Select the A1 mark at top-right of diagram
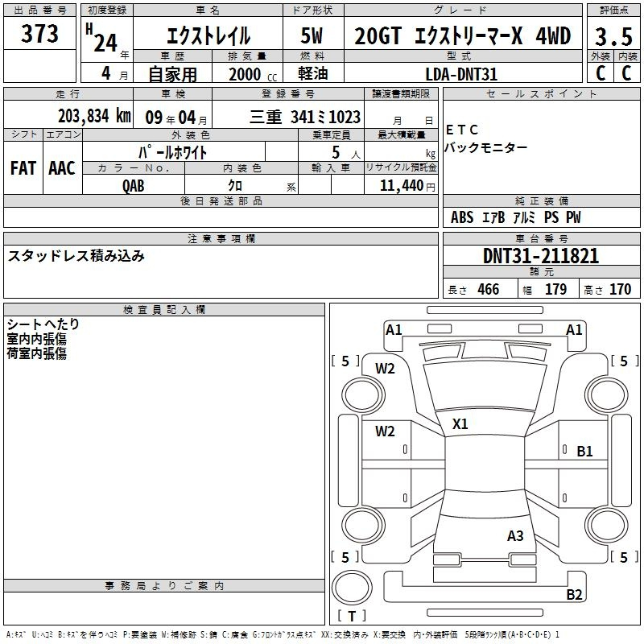Image resolution: width=644 pixels, height=644 pixels. point(574,329)
